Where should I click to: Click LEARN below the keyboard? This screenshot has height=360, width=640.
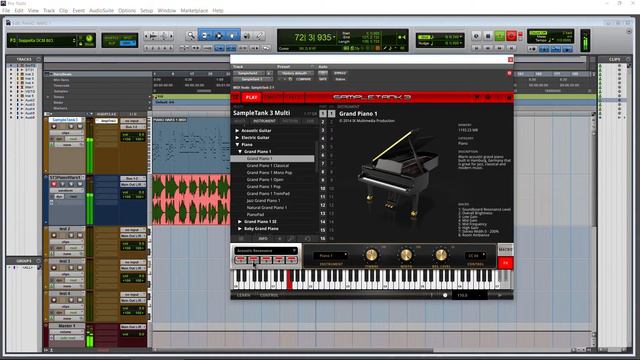tap(244, 295)
